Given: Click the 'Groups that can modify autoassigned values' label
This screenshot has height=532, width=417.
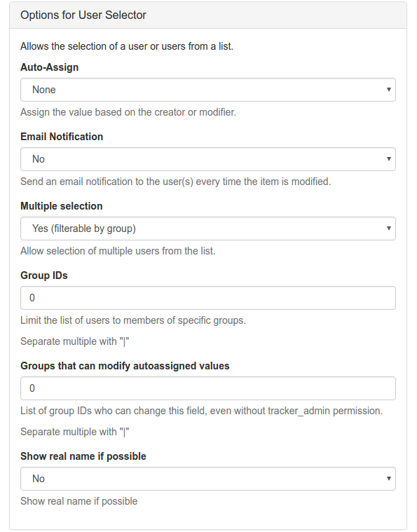Looking at the screenshot, I should 125,366.
